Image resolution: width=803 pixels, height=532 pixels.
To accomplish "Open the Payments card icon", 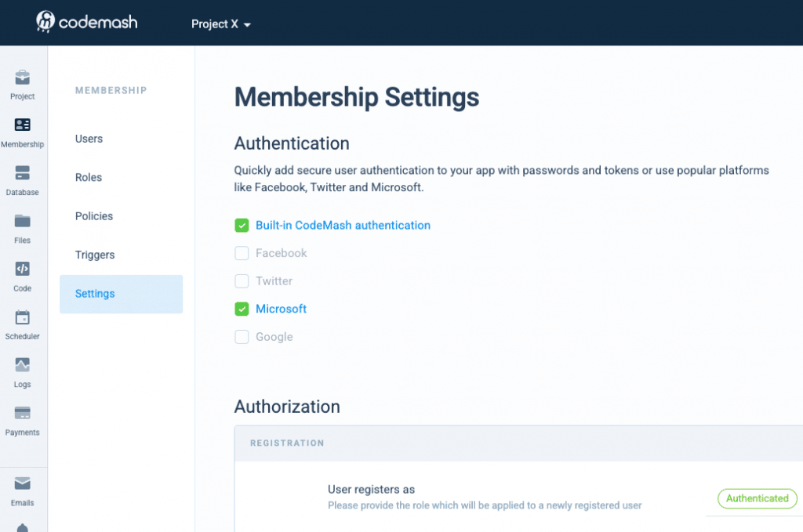I will tap(23, 413).
